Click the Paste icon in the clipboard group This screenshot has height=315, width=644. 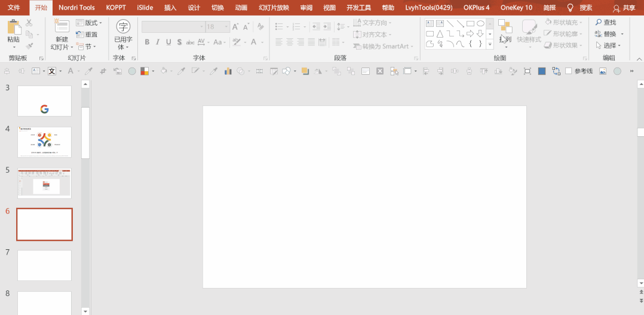14,27
